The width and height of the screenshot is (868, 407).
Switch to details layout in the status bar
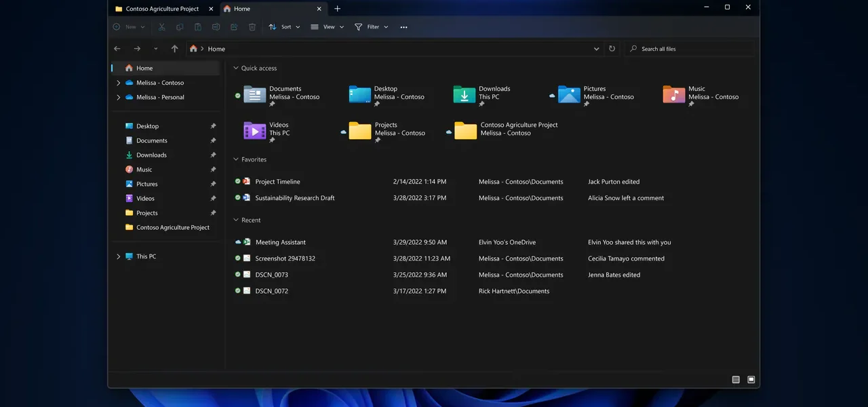(735, 380)
